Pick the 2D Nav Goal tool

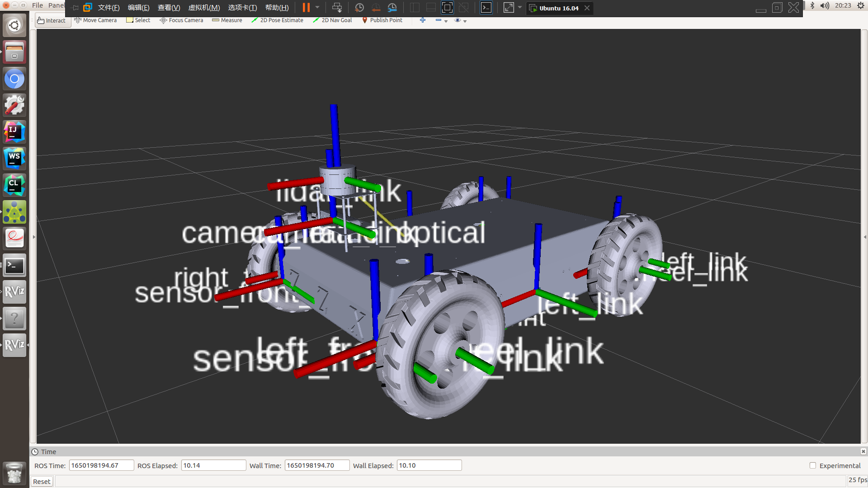click(x=332, y=20)
